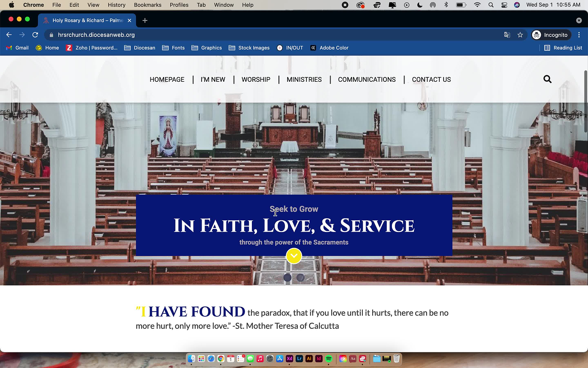Open Spotify from the dock
The width and height of the screenshot is (588, 368).
329,359
